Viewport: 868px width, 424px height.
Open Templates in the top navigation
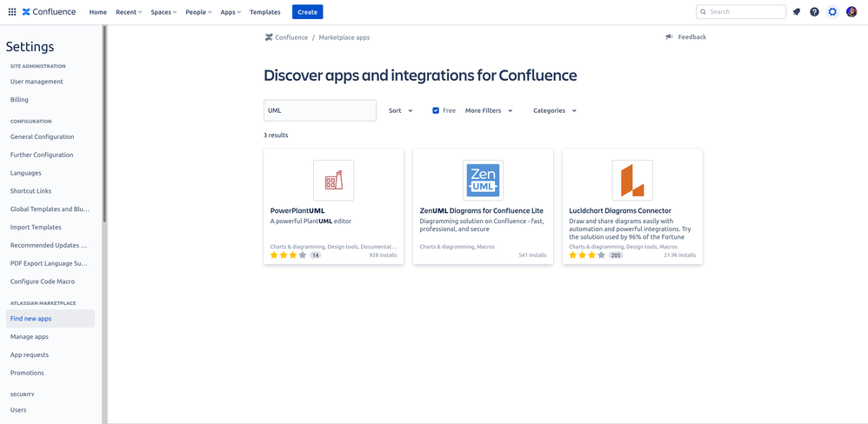(x=265, y=12)
